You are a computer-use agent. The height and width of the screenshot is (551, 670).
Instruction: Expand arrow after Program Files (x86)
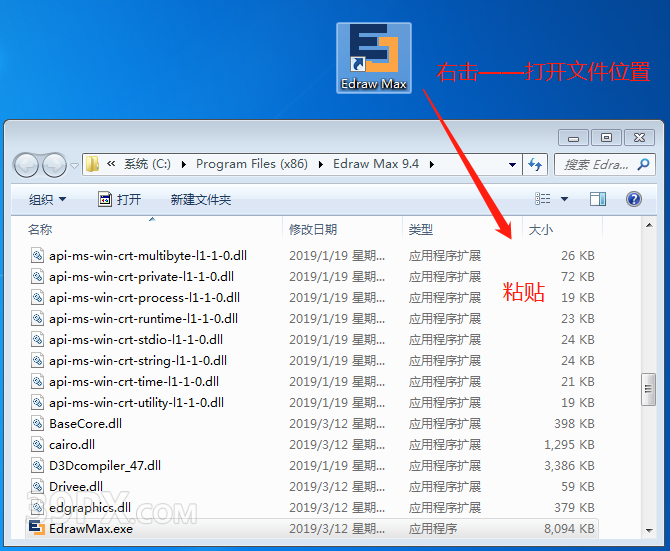coord(320,164)
